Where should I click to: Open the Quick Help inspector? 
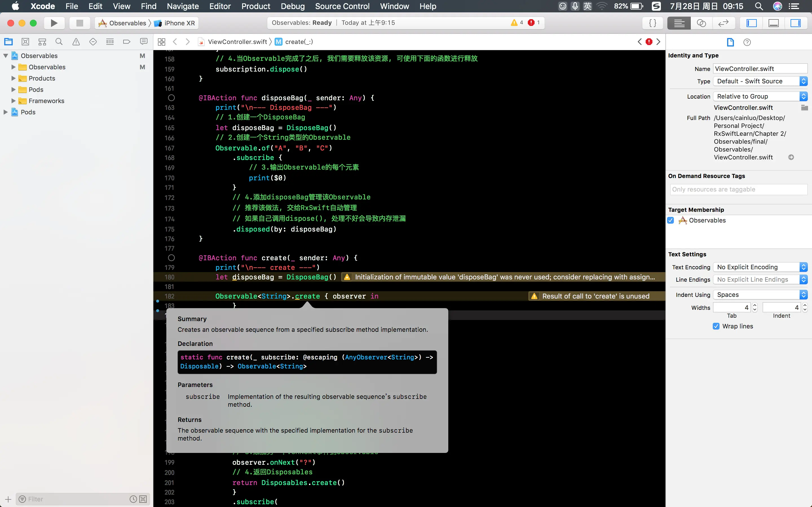[x=747, y=42]
